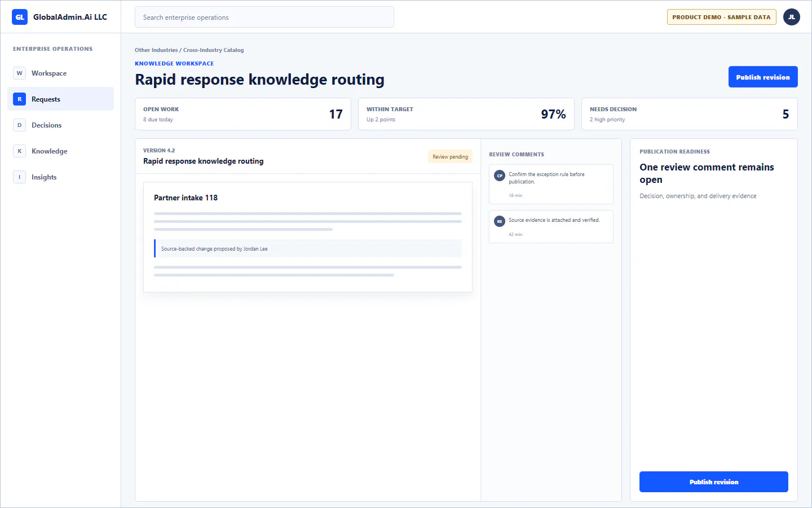Click the CP commenter avatar
The height and width of the screenshot is (508, 812).
click(x=500, y=176)
